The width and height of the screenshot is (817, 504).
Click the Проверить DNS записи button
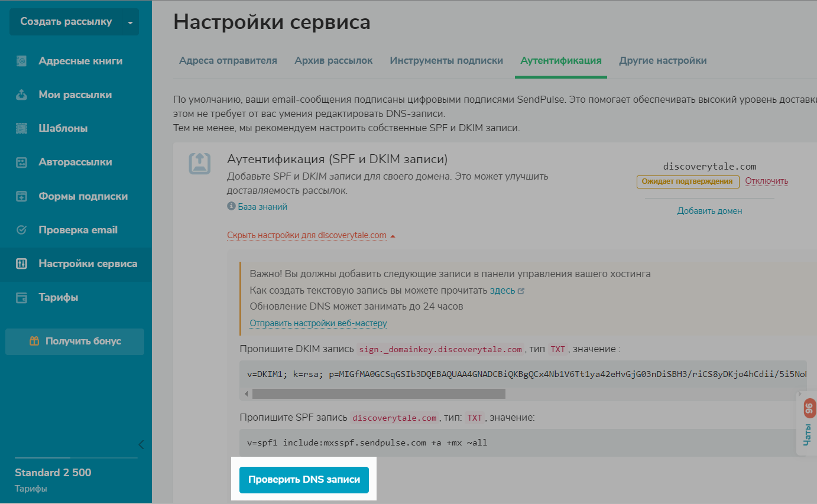point(304,480)
